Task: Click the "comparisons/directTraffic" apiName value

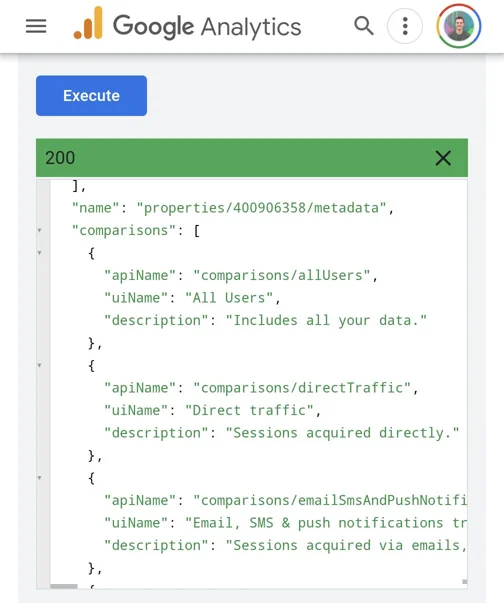Action: 302,388
